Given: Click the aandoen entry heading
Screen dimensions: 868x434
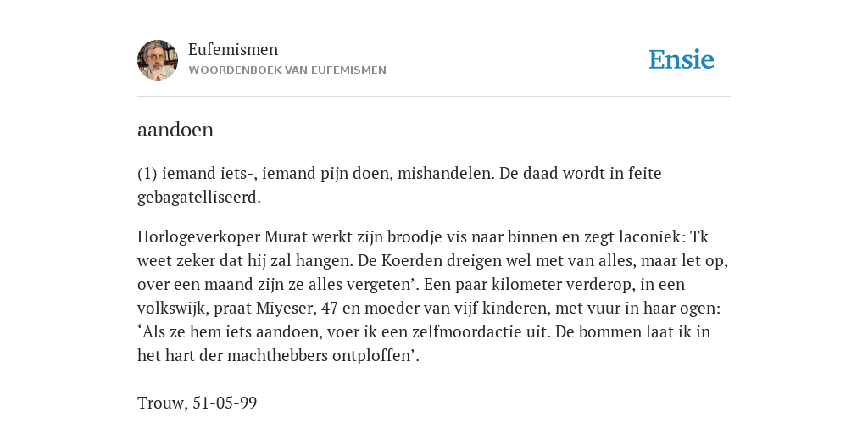Looking at the screenshot, I should (175, 130).
